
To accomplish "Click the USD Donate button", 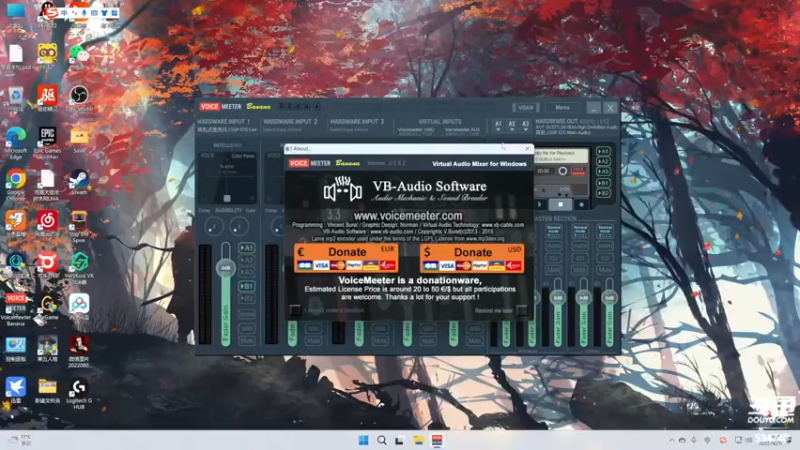I will coord(472,258).
